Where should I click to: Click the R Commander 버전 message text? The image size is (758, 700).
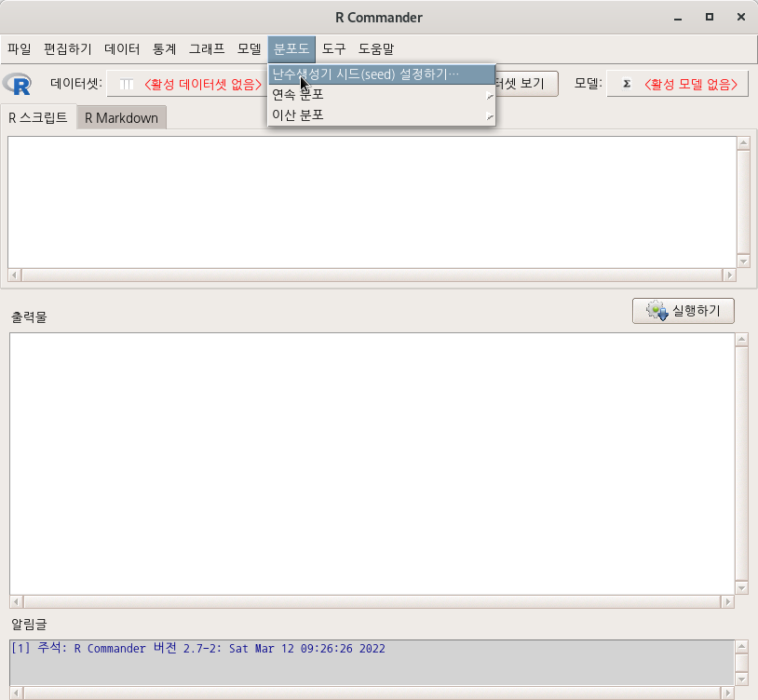[x=198, y=648]
